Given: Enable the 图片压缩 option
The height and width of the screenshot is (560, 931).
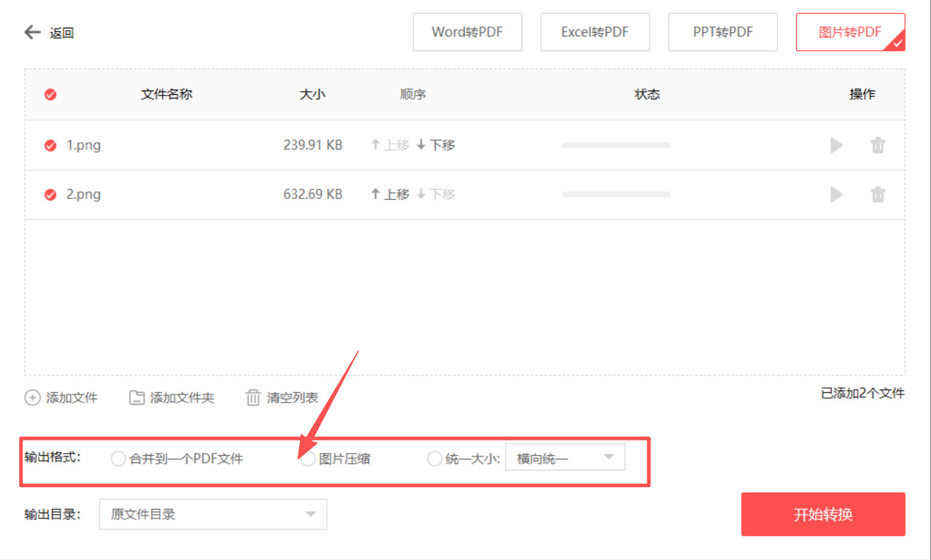Looking at the screenshot, I should tap(308, 459).
